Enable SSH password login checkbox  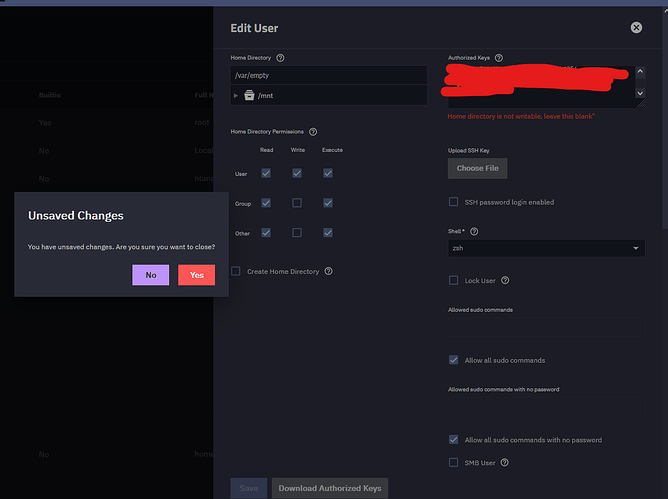pos(454,202)
